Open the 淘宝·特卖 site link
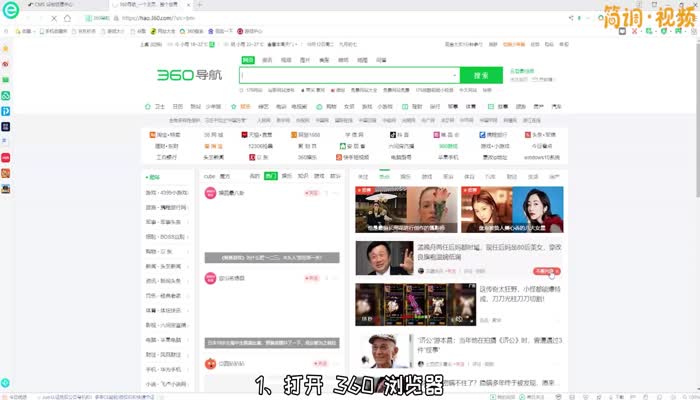Viewport: 700px width, 400px height. pos(165,135)
